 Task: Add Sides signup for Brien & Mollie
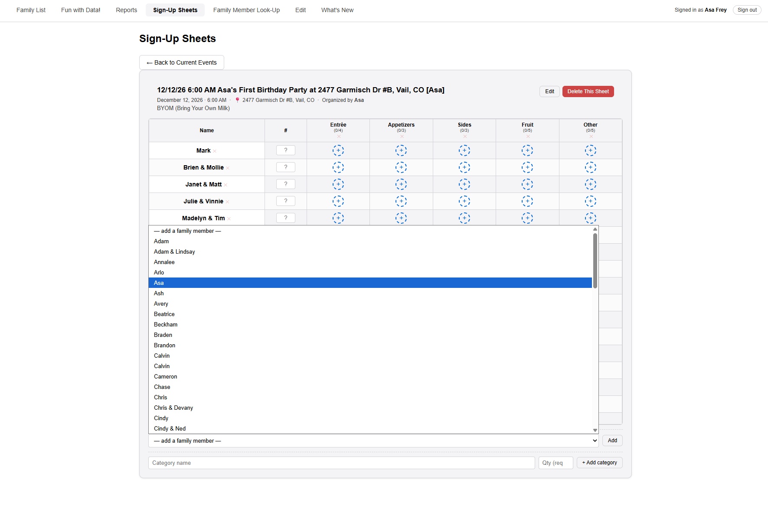(x=464, y=167)
